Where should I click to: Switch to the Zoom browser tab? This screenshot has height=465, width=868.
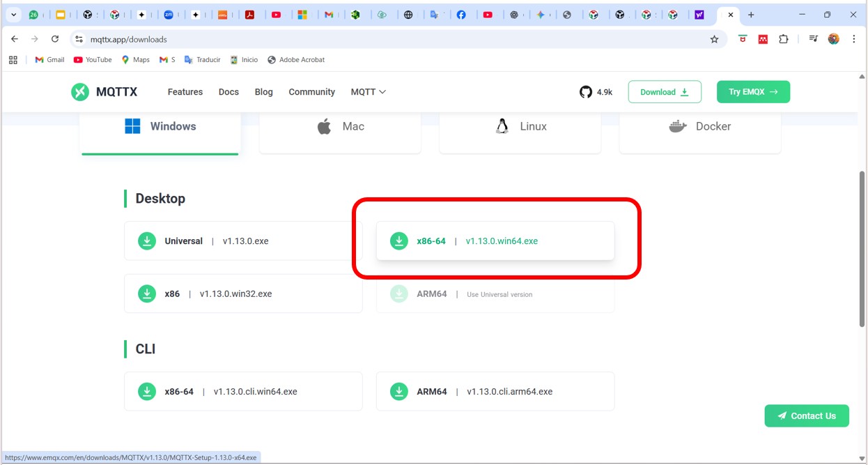169,15
